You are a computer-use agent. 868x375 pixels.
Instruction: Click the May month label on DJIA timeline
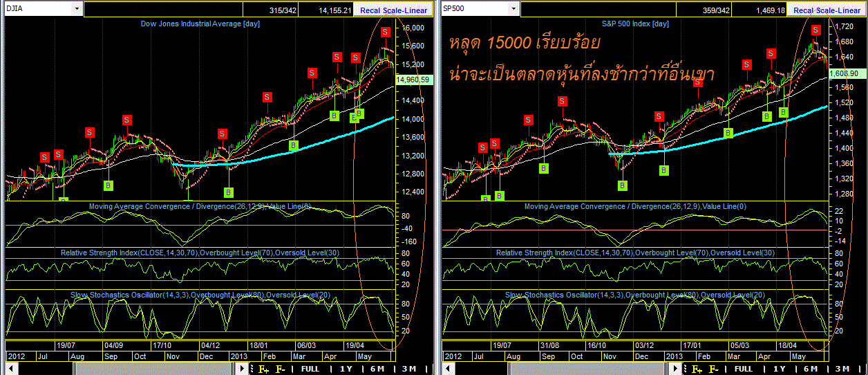364,356
